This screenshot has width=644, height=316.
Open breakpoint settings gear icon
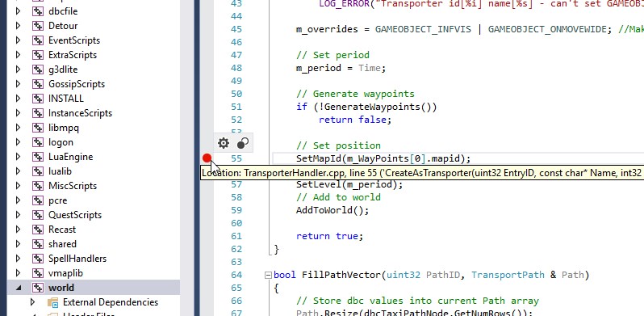pos(224,143)
